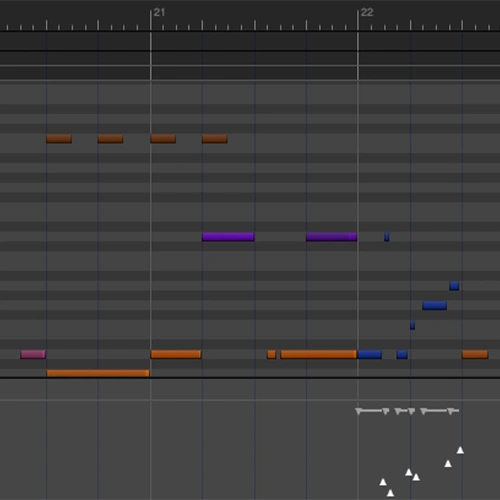
Task: Select the highest white triangle automation point
Action: coord(460,450)
